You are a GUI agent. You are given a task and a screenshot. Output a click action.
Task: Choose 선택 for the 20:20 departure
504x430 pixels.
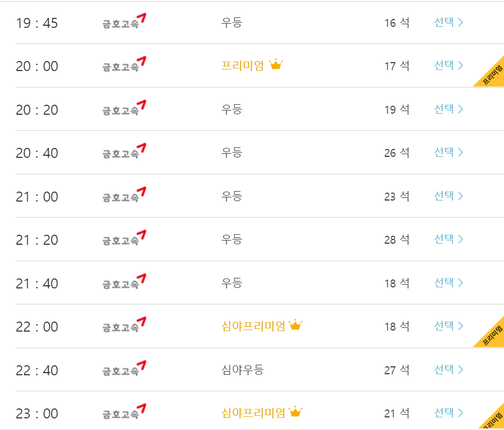(448, 109)
